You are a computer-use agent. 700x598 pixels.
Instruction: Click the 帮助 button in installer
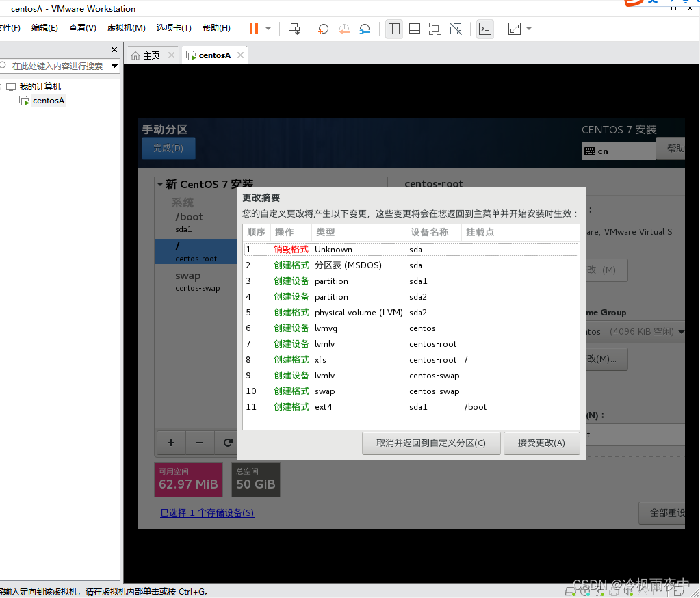tap(671, 148)
